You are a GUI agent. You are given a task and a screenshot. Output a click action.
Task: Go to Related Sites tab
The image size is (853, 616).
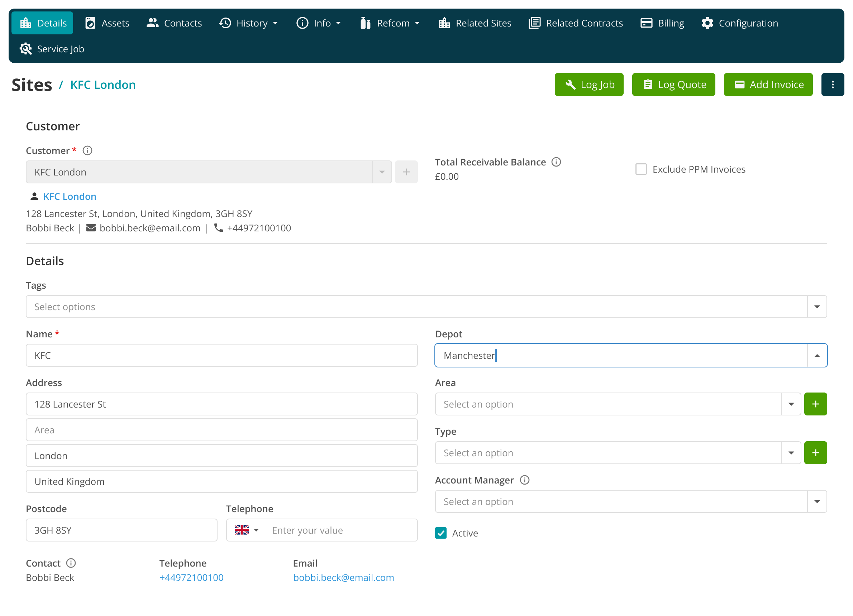475,23
